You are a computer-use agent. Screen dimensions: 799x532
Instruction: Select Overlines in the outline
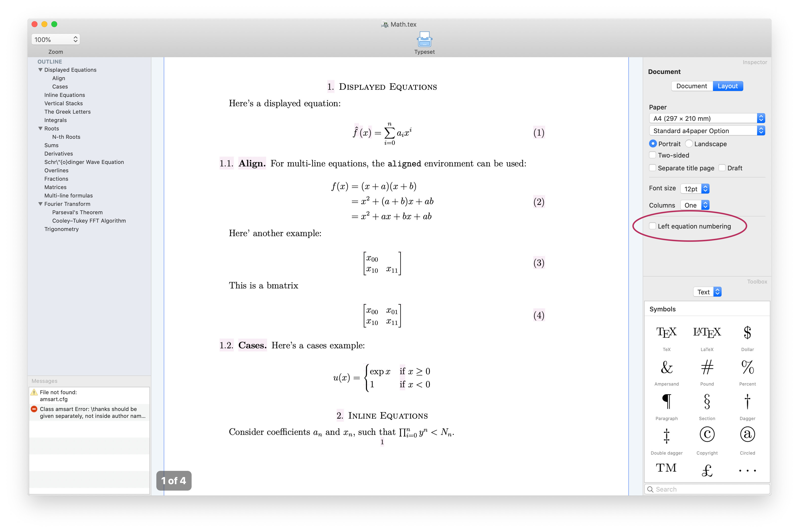pyautogui.click(x=56, y=170)
